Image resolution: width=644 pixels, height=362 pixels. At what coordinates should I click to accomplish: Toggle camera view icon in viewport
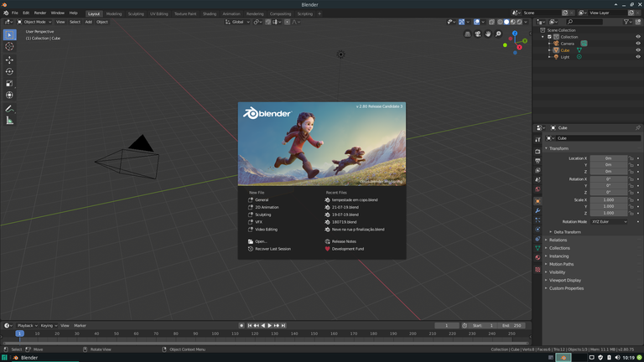(x=478, y=34)
